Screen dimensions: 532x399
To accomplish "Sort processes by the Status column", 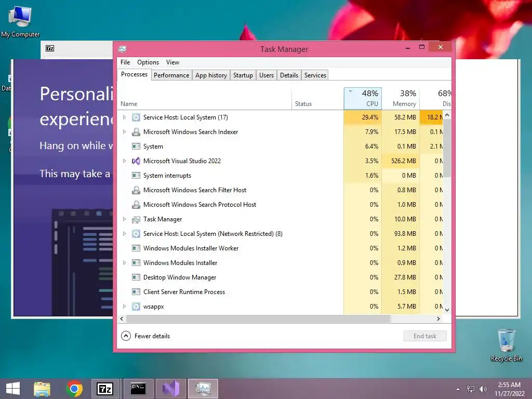I will 317,98.
